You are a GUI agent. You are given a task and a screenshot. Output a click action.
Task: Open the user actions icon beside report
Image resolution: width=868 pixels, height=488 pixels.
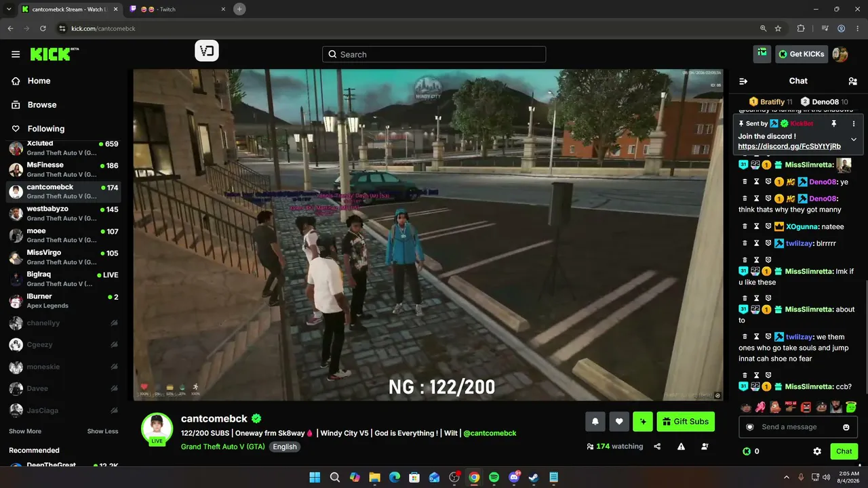pos(705,447)
